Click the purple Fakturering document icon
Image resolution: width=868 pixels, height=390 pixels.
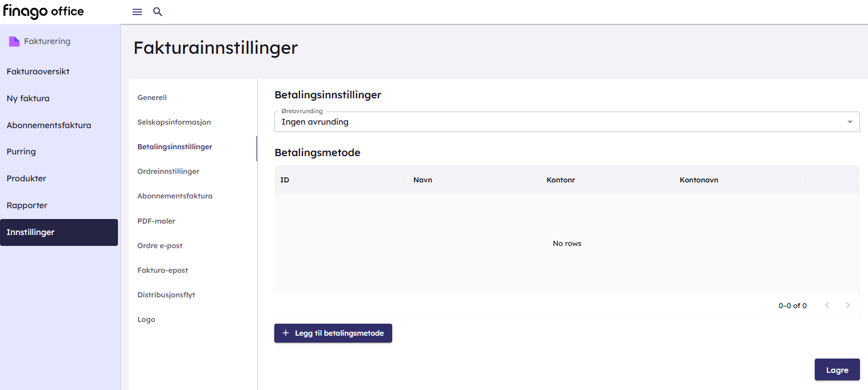tap(14, 41)
